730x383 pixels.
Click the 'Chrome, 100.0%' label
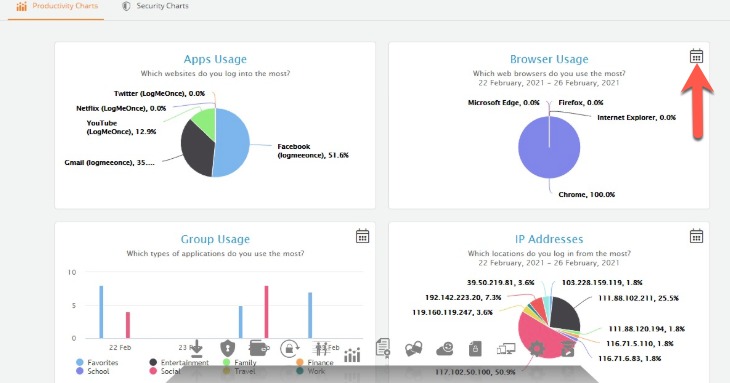(587, 195)
